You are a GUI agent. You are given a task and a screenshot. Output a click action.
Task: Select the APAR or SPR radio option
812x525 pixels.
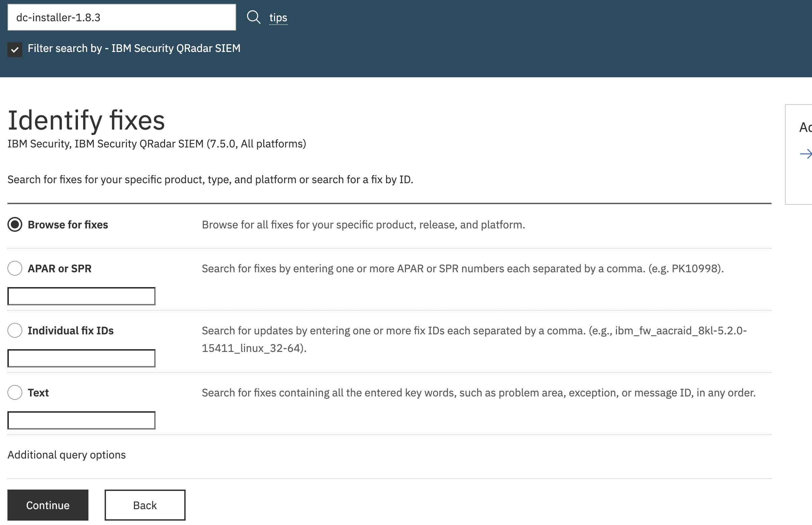15,268
